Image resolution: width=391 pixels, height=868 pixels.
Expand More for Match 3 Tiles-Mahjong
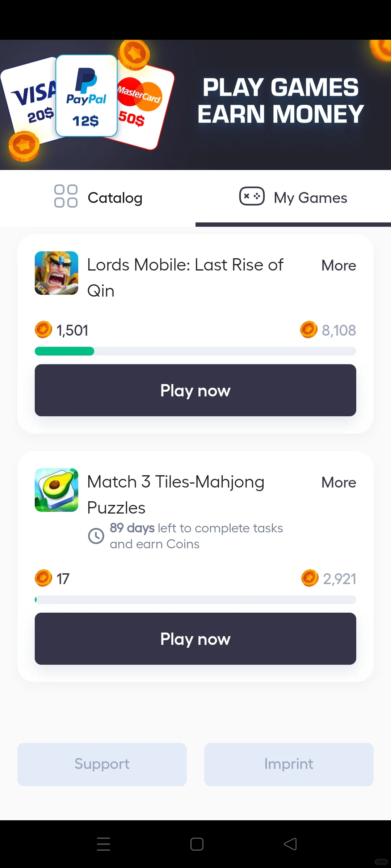pos(339,482)
